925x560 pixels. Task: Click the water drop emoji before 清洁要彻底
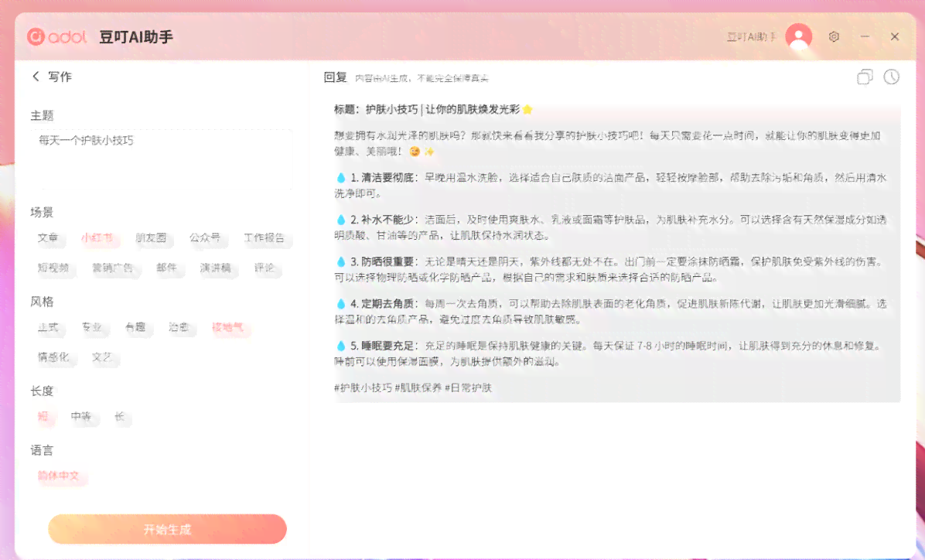(x=340, y=178)
